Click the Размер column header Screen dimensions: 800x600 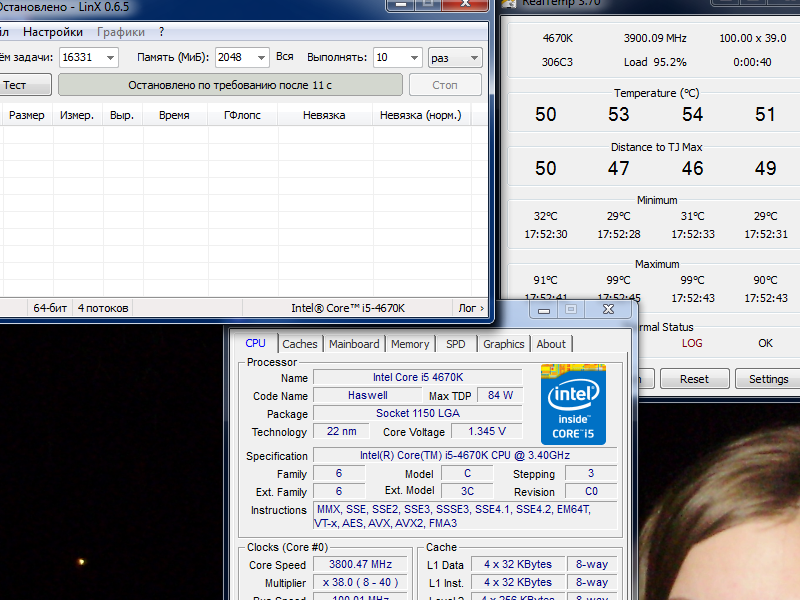[x=27, y=115]
